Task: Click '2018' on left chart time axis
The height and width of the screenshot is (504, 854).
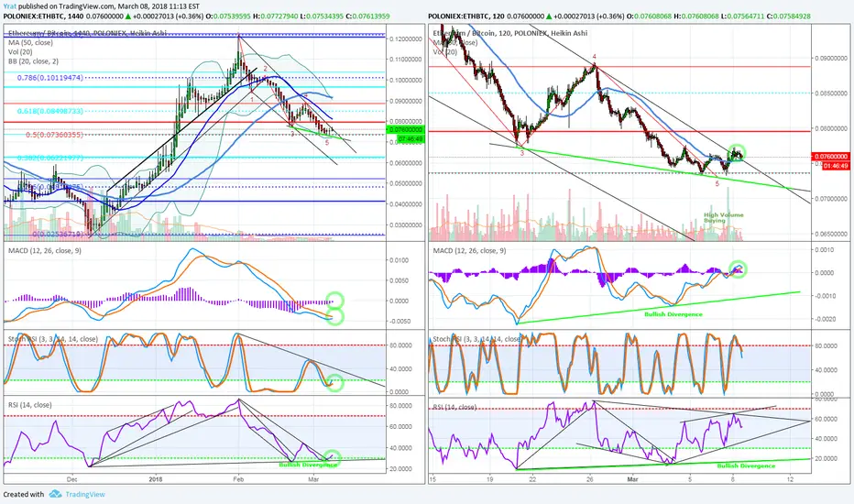Action: coord(156,479)
